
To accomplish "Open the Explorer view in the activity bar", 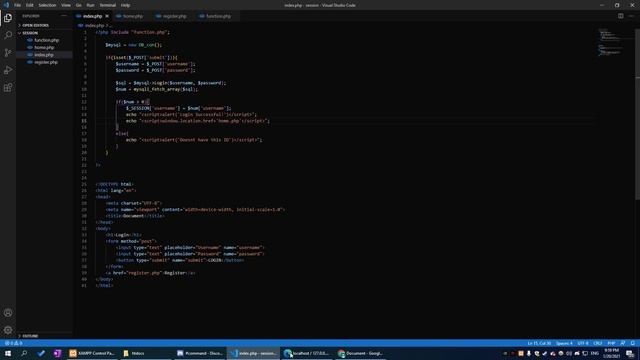I will coord(8,18).
